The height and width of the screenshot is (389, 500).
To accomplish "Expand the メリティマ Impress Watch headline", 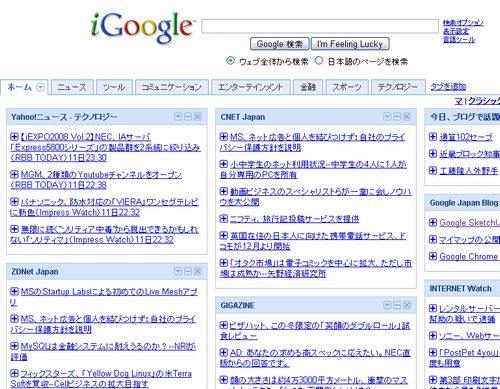I will (14, 229).
